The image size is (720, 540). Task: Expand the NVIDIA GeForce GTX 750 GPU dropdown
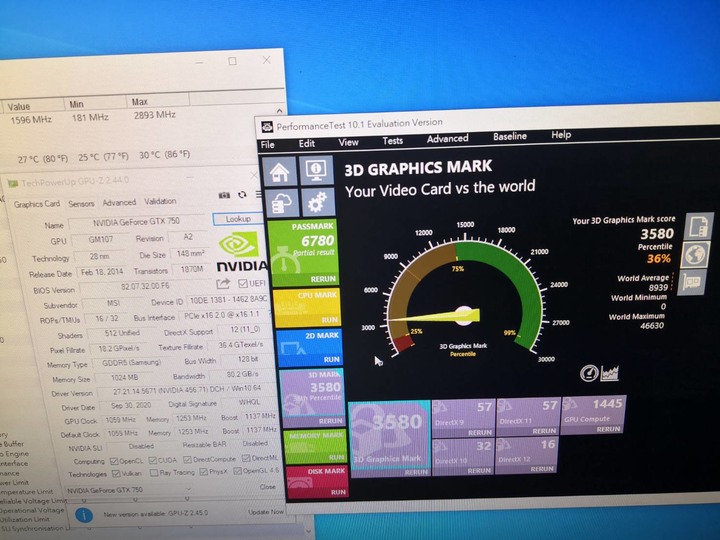127,490
